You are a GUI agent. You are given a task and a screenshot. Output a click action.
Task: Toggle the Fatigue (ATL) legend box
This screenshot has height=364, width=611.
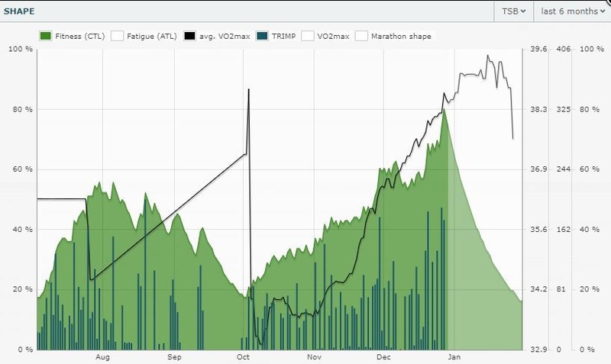117,36
